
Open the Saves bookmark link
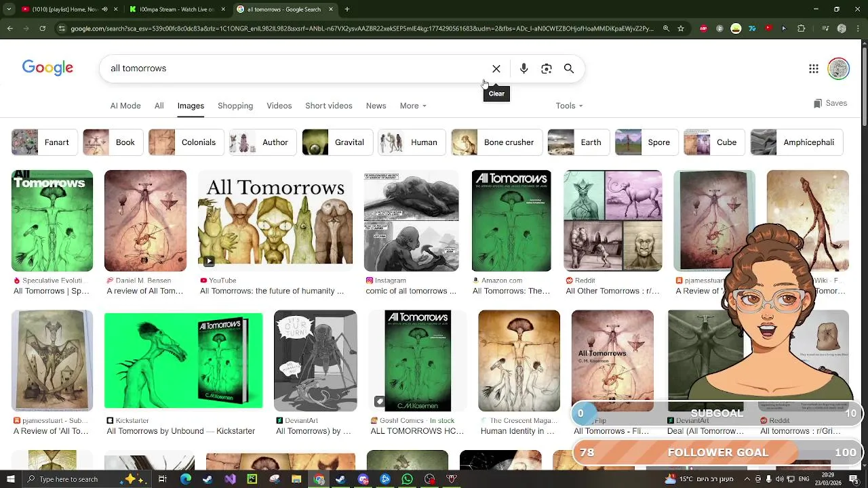[830, 103]
